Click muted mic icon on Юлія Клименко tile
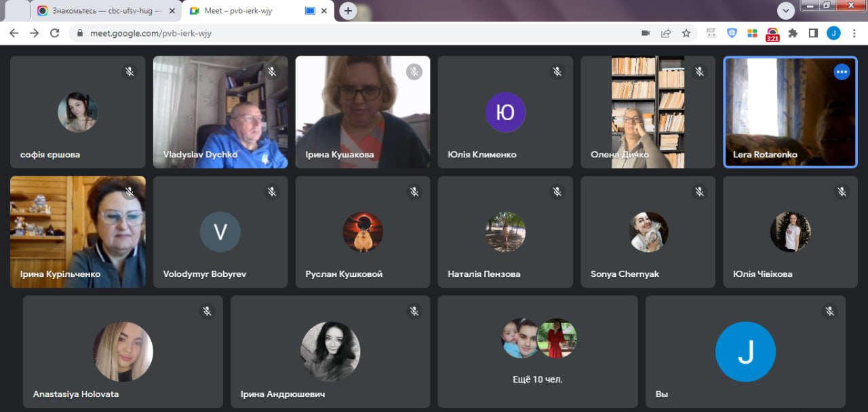The image size is (868, 412). (x=557, y=72)
